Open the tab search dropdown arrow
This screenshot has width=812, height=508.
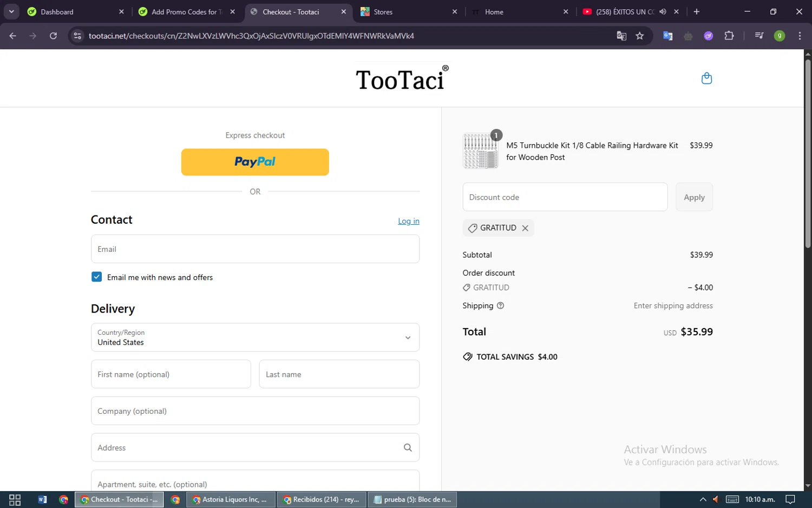click(11, 11)
